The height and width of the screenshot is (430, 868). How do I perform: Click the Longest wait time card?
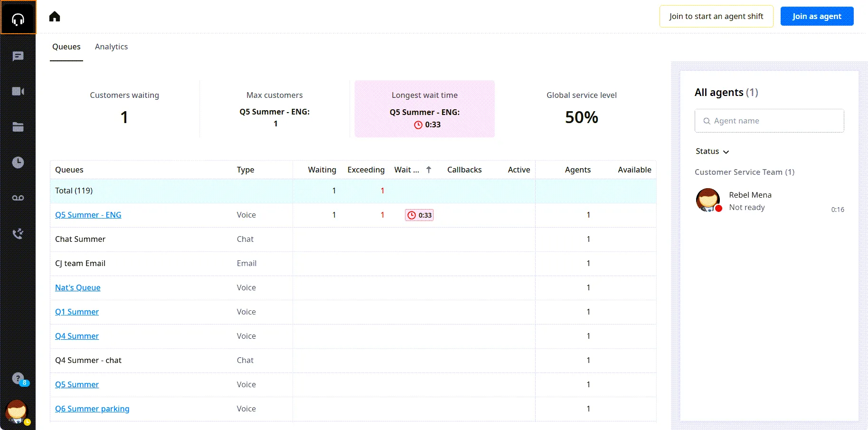[x=425, y=109]
